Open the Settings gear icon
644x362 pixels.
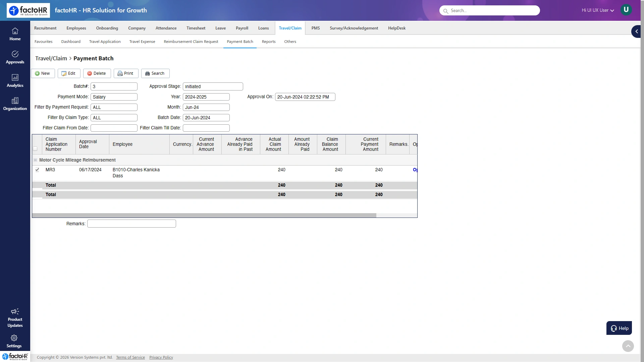pos(14,338)
